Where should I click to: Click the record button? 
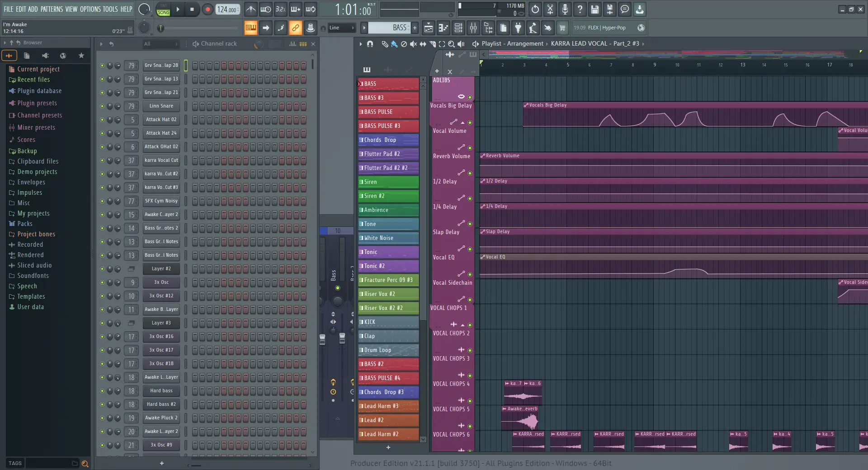click(208, 9)
